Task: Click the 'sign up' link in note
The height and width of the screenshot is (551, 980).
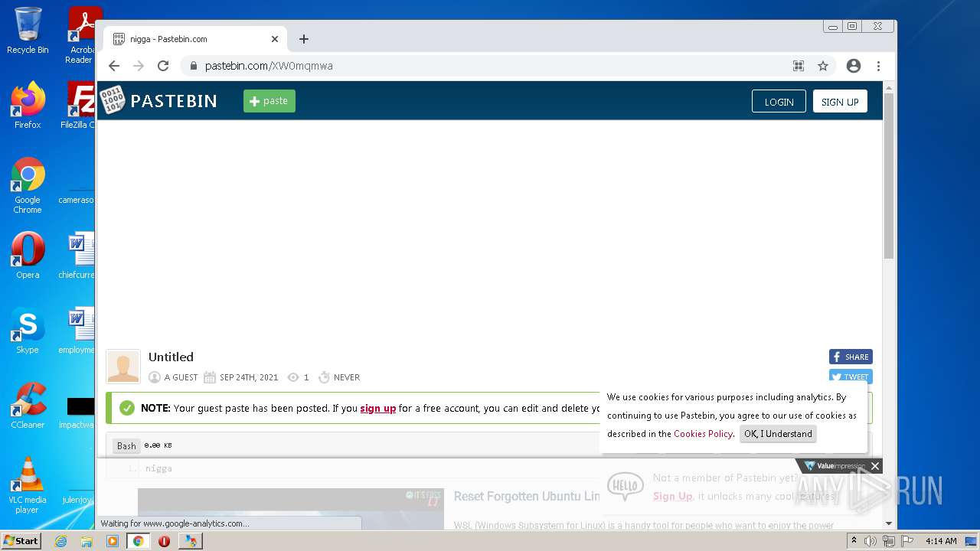Action: (378, 408)
